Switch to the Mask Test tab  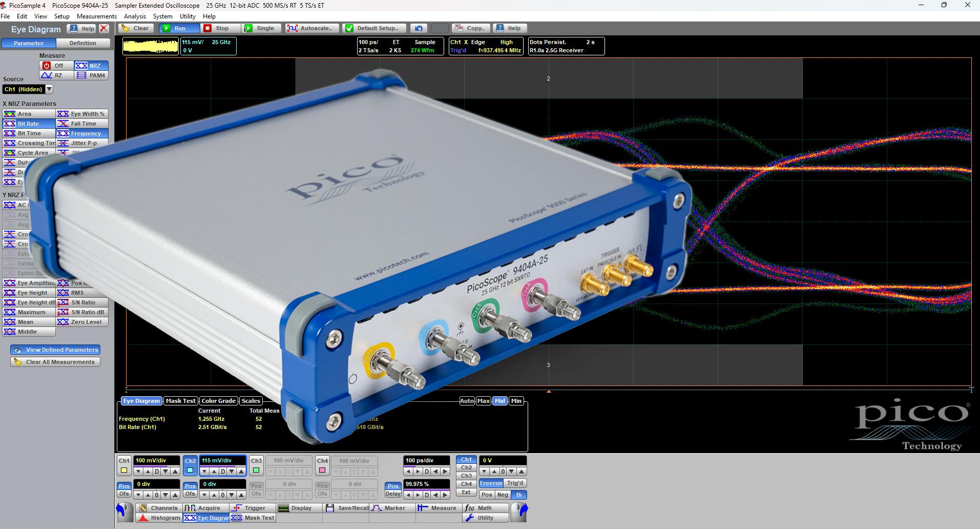tap(180, 400)
